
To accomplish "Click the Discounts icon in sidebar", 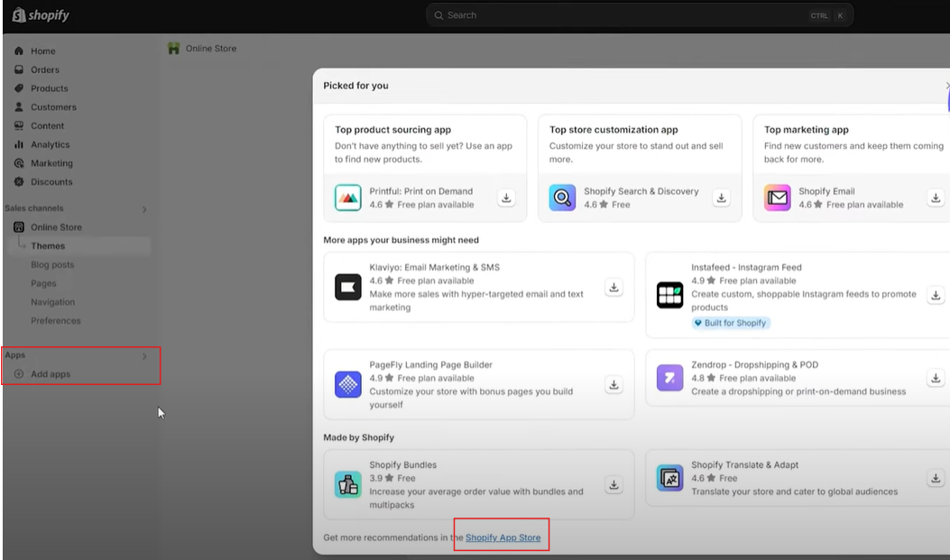I will click(x=19, y=181).
